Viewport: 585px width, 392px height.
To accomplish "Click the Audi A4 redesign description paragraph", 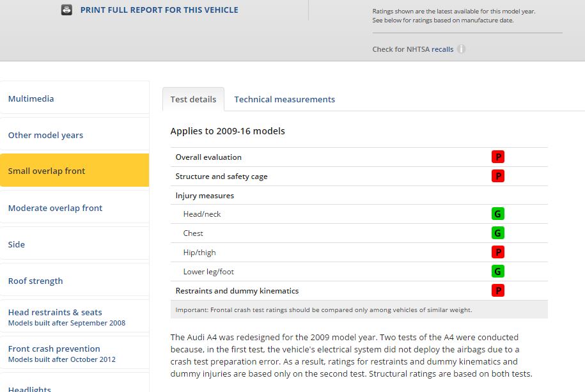I will [352, 356].
